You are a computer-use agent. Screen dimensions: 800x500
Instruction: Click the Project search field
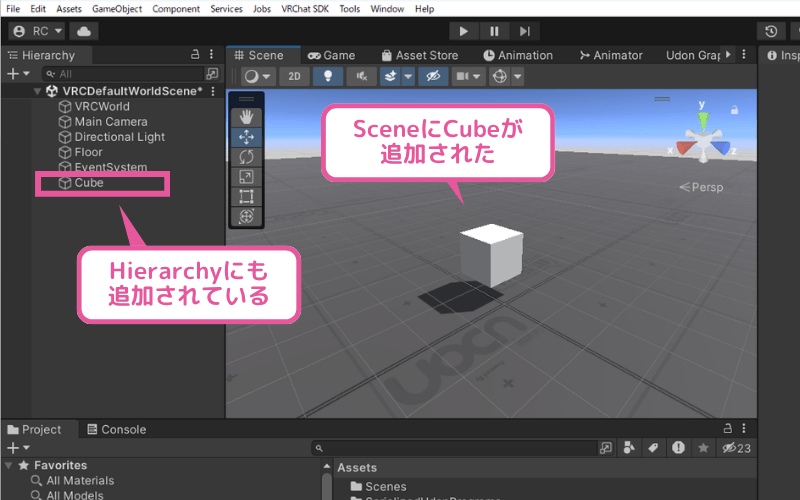point(454,448)
